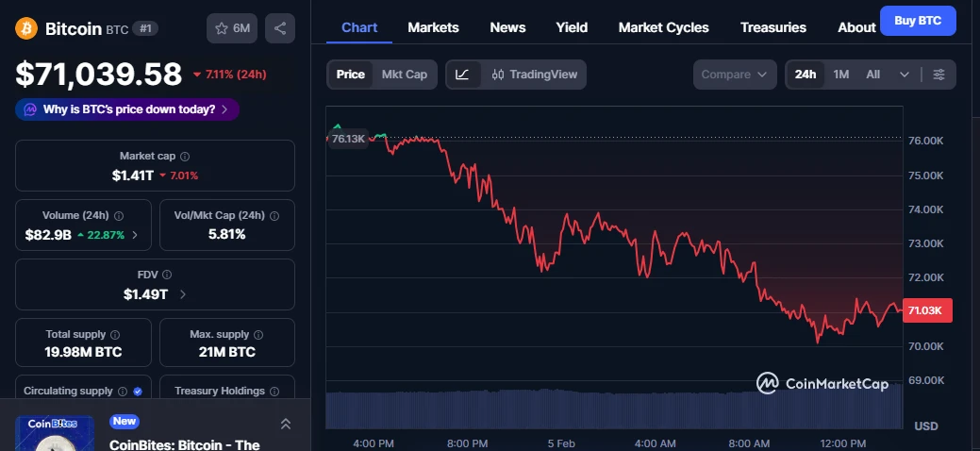This screenshot has width=980, height=451.
Task: Click the 4:00 AM time axis label
Action: tap(655, 443)
